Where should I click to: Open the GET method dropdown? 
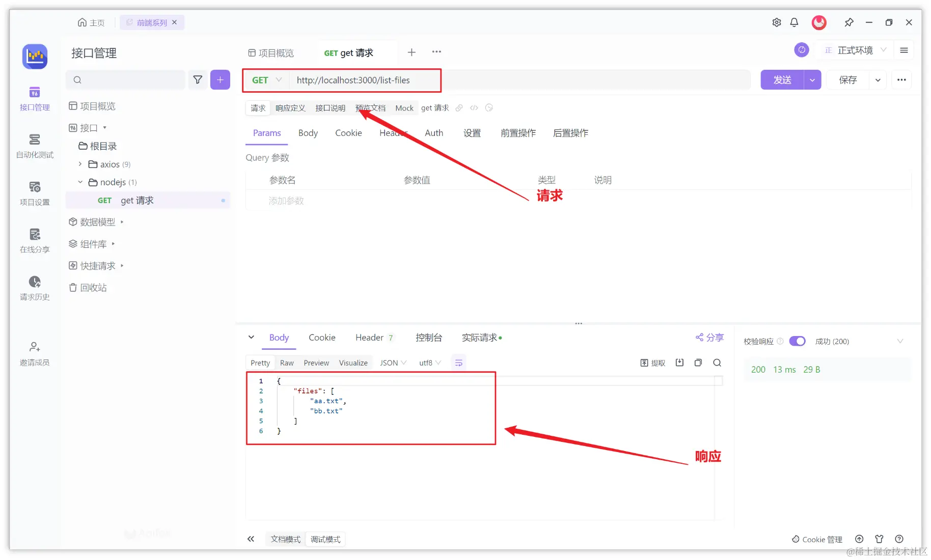tap(267, 80)
